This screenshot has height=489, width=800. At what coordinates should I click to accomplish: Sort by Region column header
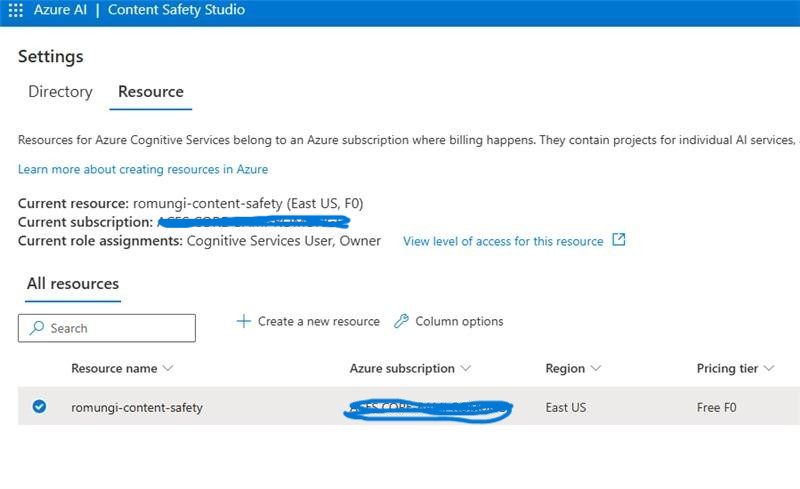click(x=565, y=369)
